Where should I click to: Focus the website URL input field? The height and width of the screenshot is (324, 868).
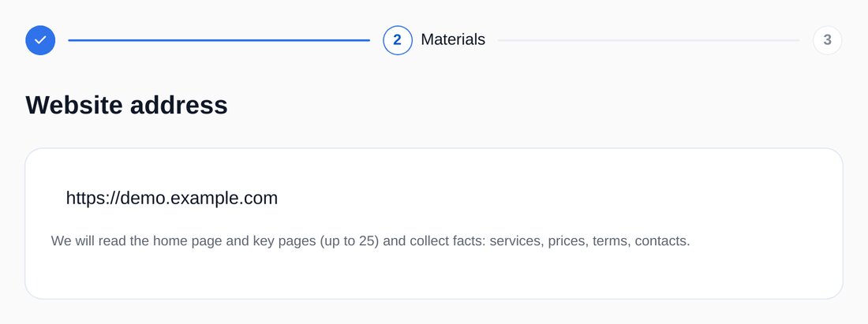click(433, 198)
